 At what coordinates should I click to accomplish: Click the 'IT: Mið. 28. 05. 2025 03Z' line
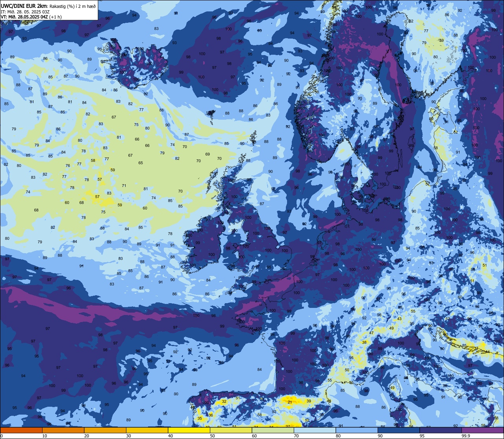[x=25, y=11]
